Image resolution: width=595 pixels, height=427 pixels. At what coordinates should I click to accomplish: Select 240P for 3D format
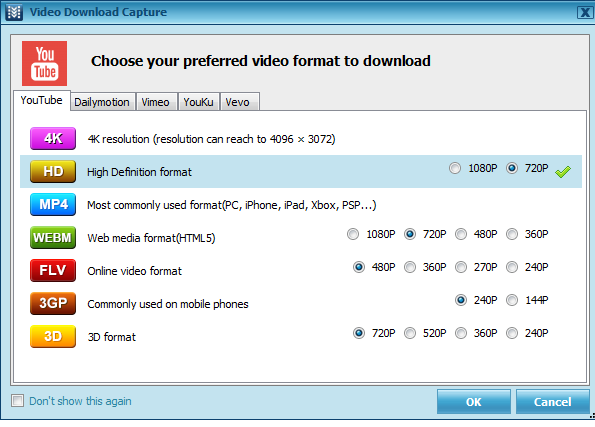(x=512, y=333)
